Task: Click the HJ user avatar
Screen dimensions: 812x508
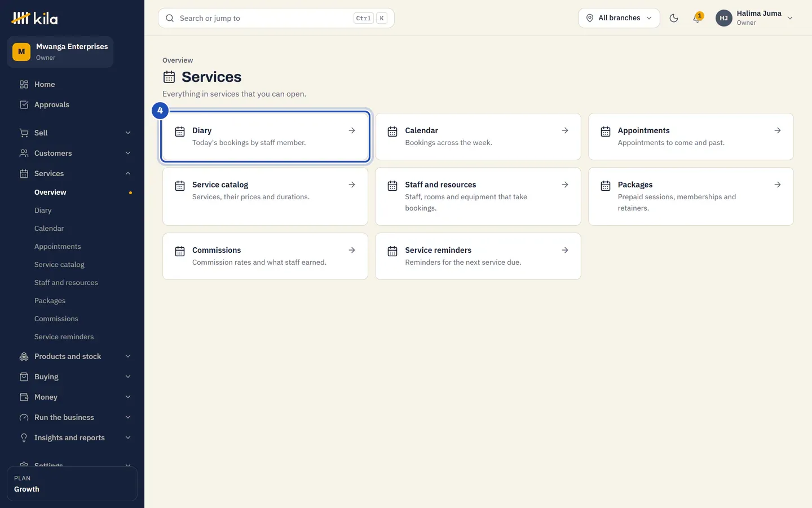Action: pos(724,18)
